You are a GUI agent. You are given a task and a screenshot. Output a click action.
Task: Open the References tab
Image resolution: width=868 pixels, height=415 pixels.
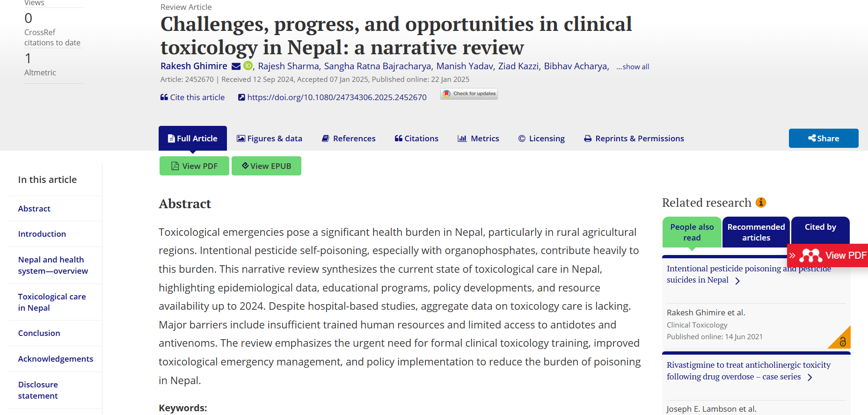[349, 138]
